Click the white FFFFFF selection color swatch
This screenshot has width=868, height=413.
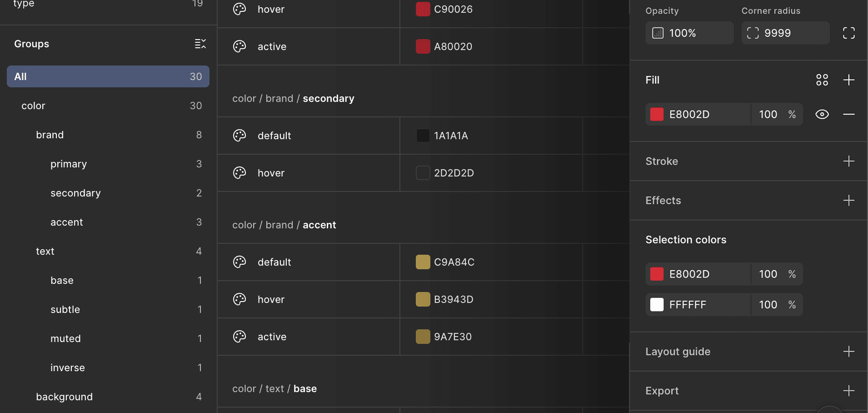(x=657, y=304)
